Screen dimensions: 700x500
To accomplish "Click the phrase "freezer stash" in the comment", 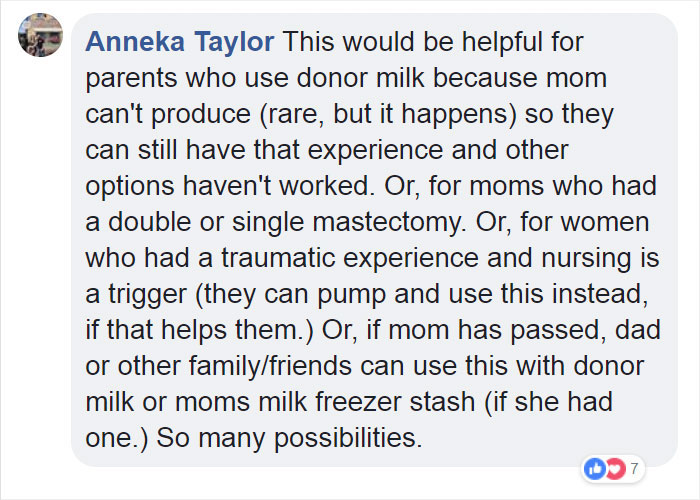I will [396, 402].
